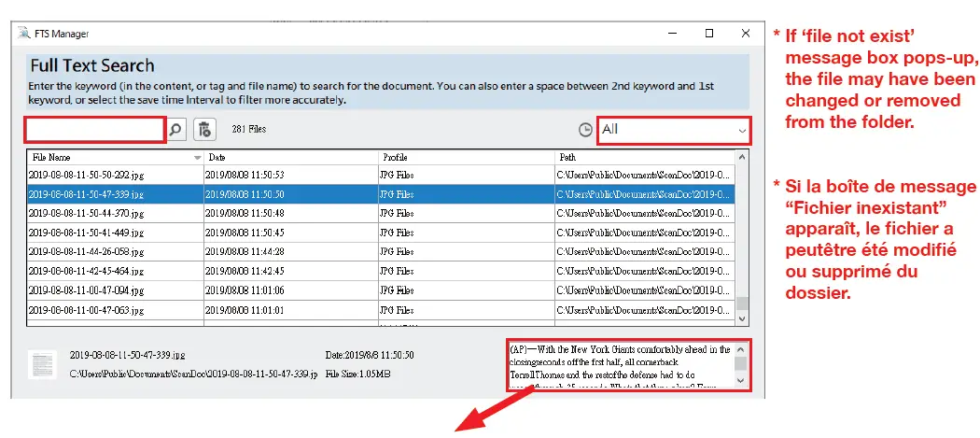Click into the keyword search field

[95, 130]
